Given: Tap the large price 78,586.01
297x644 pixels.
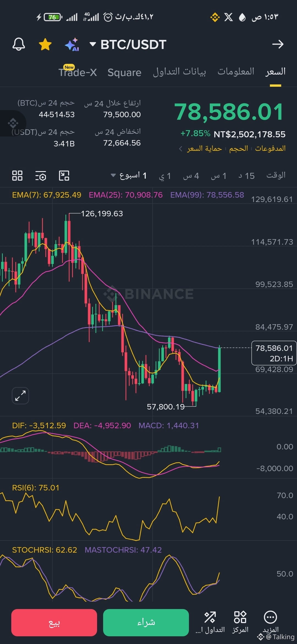Looking at the screenshot, I should tap(229, 112).
